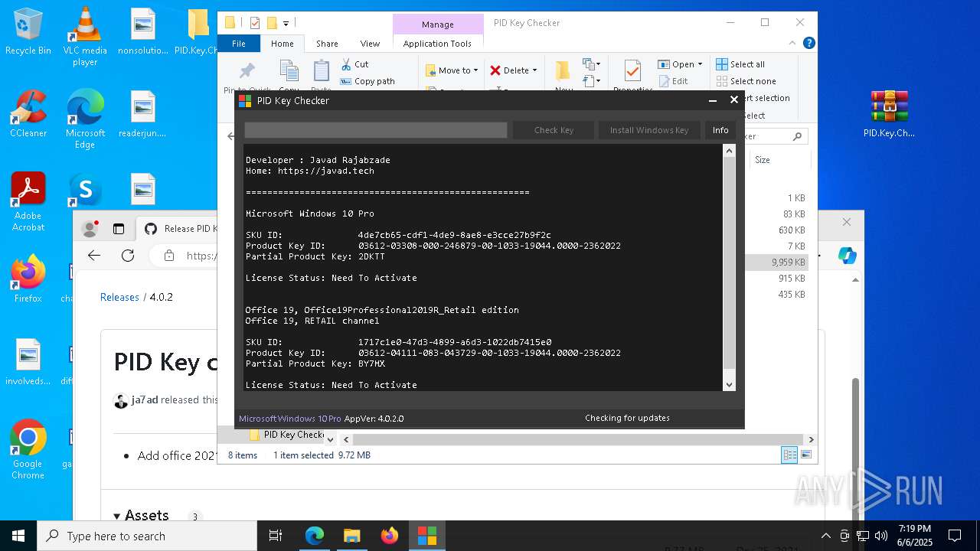Open the PID.Key.Ch... WinRAR archive on desktop
Image resolution: width=980 pixels, height=551 pixels.
click(x=889, y=114)
